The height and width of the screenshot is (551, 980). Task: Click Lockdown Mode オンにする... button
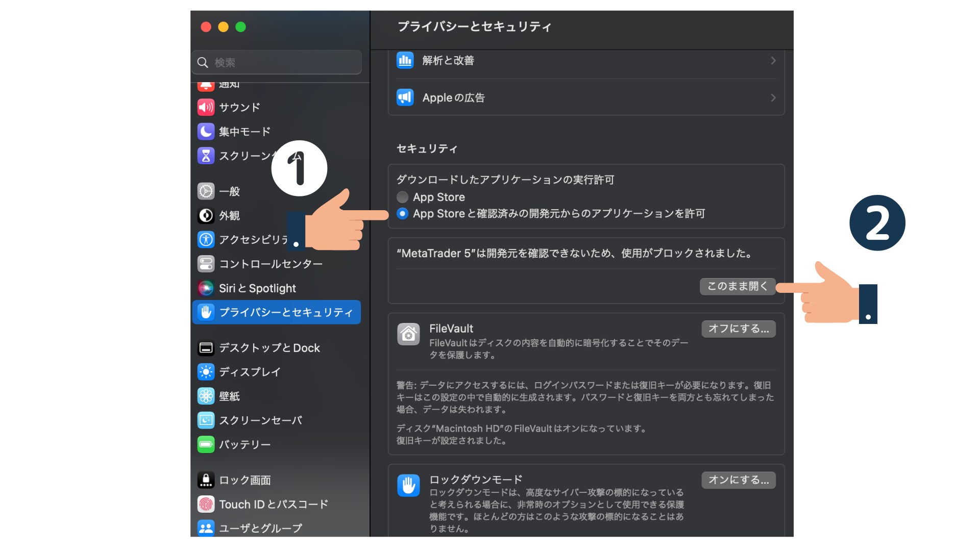pos(739,480)
